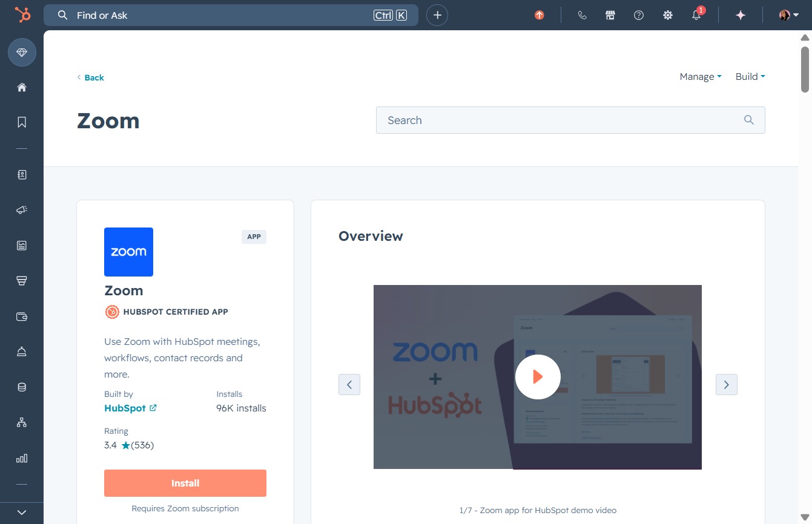
Task: Open the Reporting bar chart sidebar icon
Action: tap(22, 458)
